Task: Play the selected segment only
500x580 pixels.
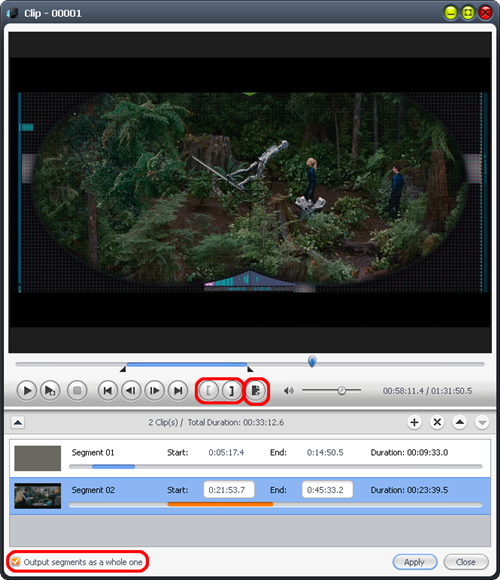Action: coord(50,391)
